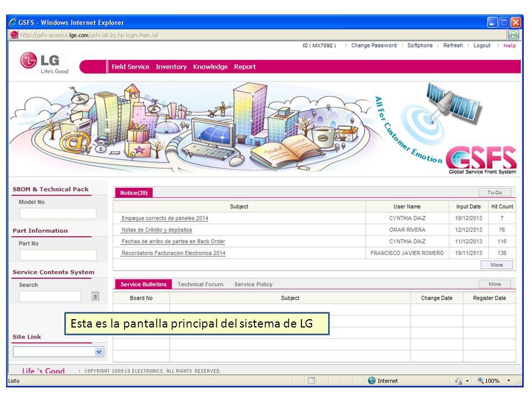
Task: Click the site favicon in the address bar
Action: (14, 34)
